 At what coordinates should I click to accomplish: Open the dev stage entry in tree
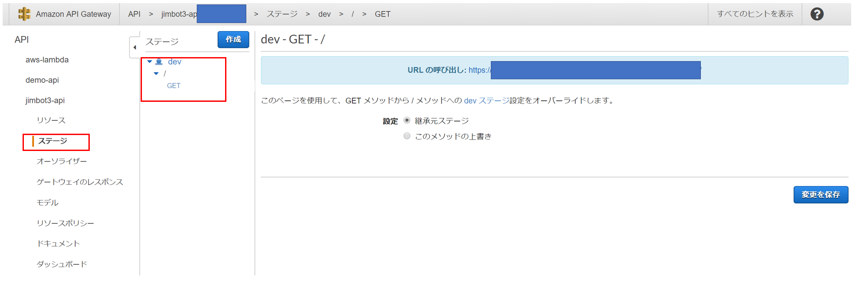pyautogui.click(x=175, y=62)
